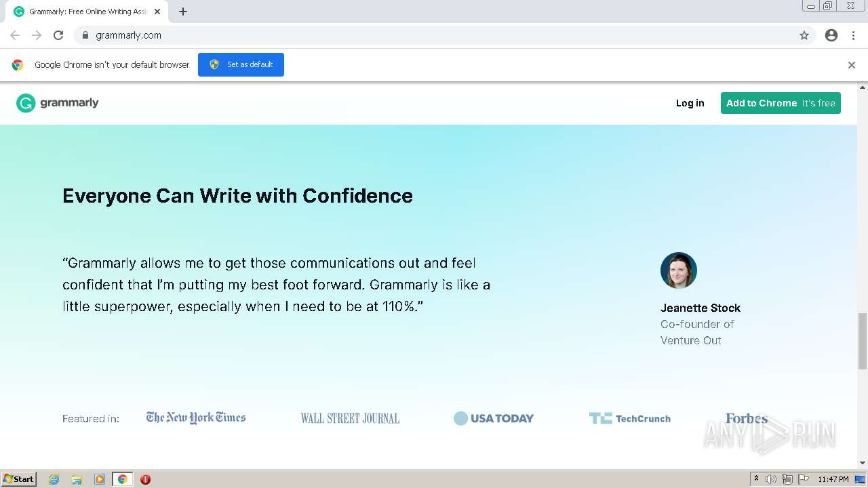Close the Grammarly browser tab
Image resolution: width=868 pixels, height=488 pixels.
[x=157, y=12]
